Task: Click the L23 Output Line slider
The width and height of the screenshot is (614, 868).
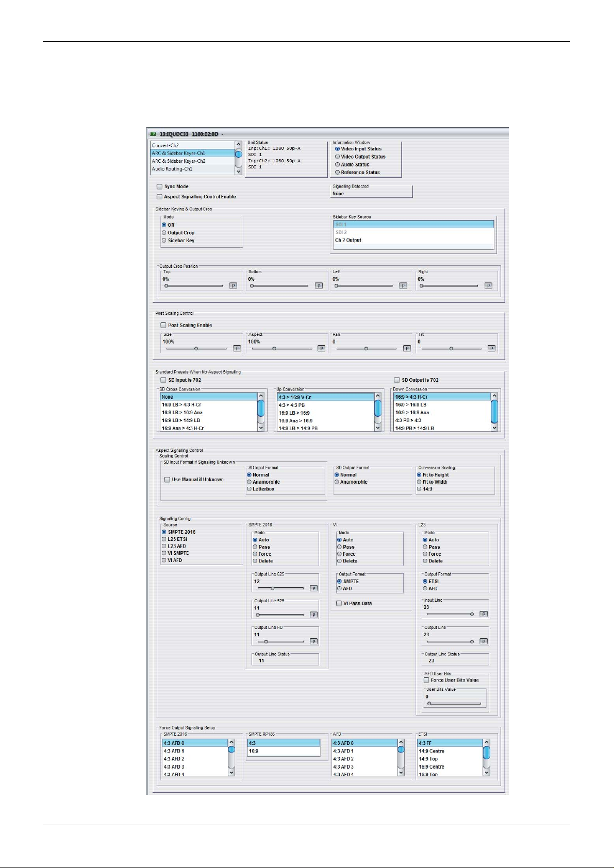Action: pos(451,642)
